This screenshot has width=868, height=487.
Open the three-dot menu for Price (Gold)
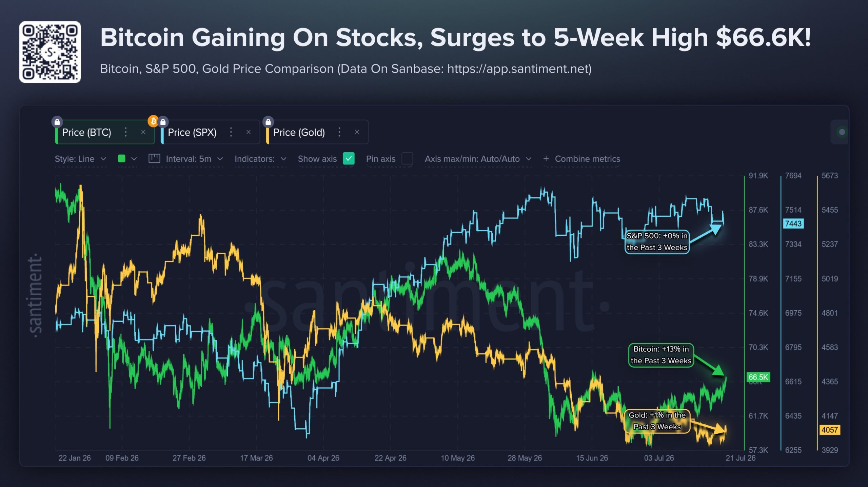(339, 132)
